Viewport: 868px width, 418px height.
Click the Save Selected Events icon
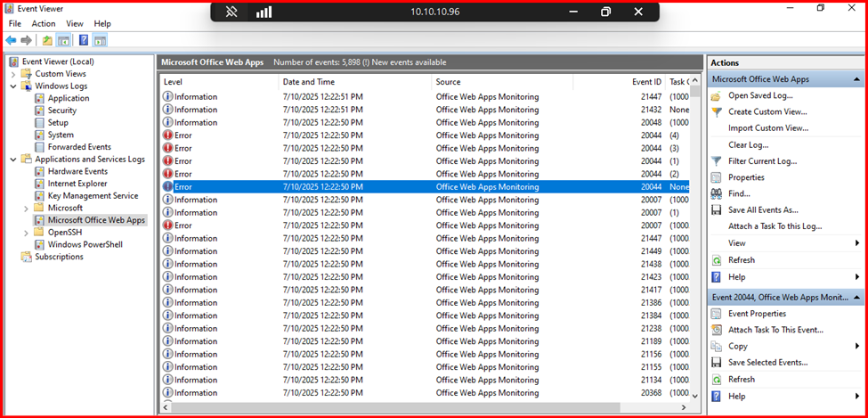pos(717,363)
